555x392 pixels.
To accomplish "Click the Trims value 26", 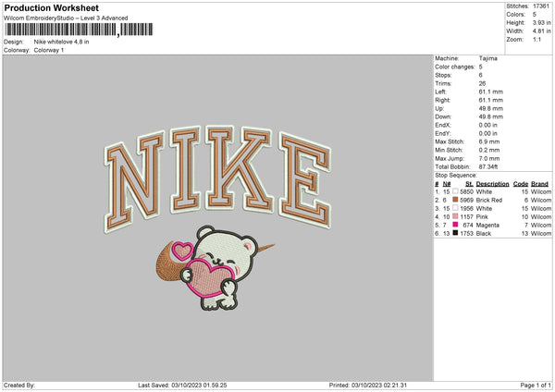I will point(483,83).
